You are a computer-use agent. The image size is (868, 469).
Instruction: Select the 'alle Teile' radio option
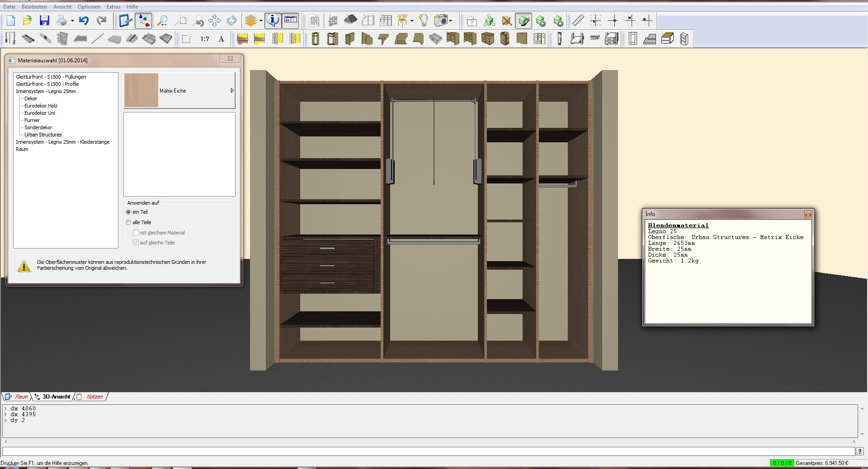(x=129, y=222)
